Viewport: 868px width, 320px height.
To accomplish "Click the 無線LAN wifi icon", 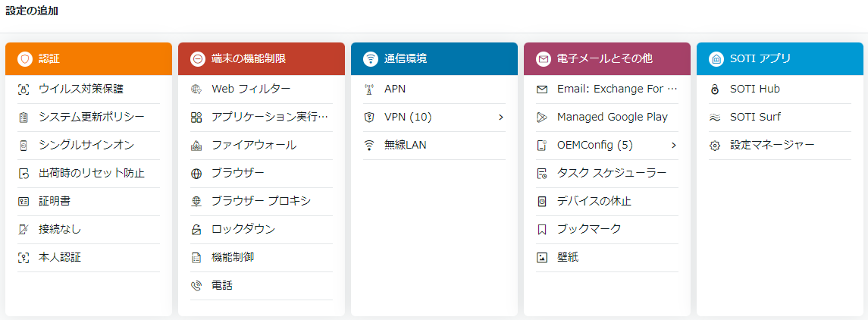I will click(x=368, y=146).
